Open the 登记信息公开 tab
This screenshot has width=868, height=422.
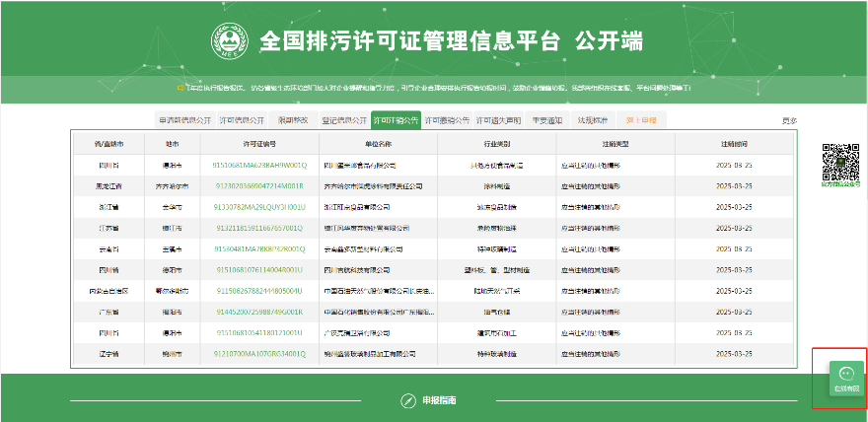click(344, 120)
